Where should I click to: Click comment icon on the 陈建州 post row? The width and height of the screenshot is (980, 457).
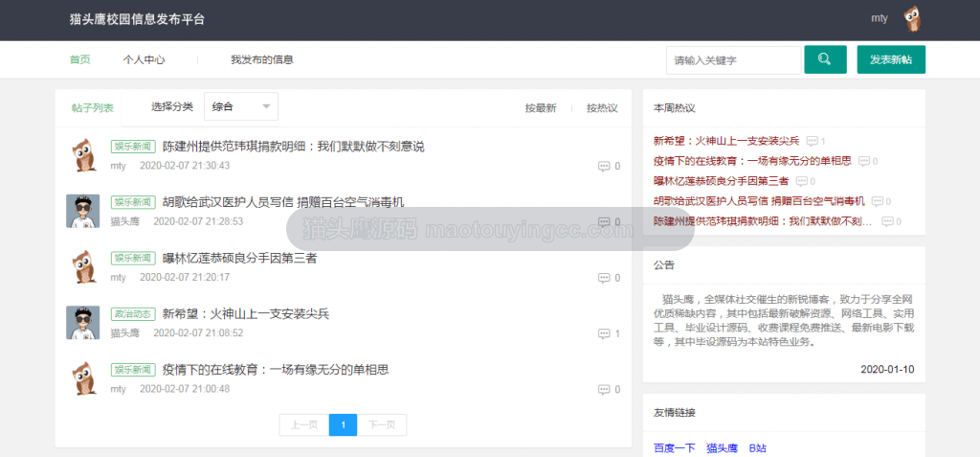[604, 167]
